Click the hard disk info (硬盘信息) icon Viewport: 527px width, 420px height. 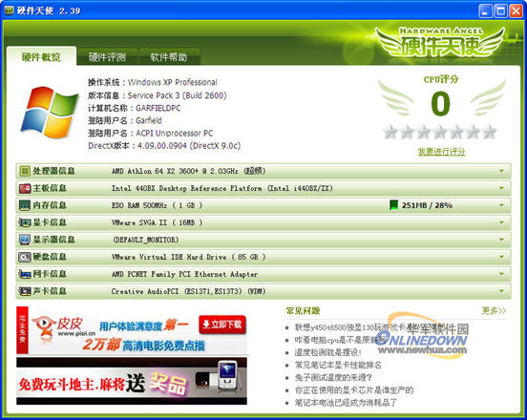(24, 257)
